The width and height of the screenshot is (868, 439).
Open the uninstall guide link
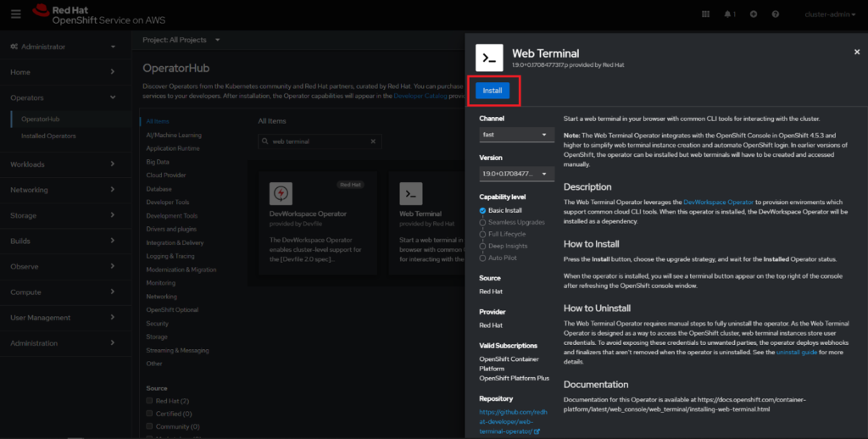797,352
